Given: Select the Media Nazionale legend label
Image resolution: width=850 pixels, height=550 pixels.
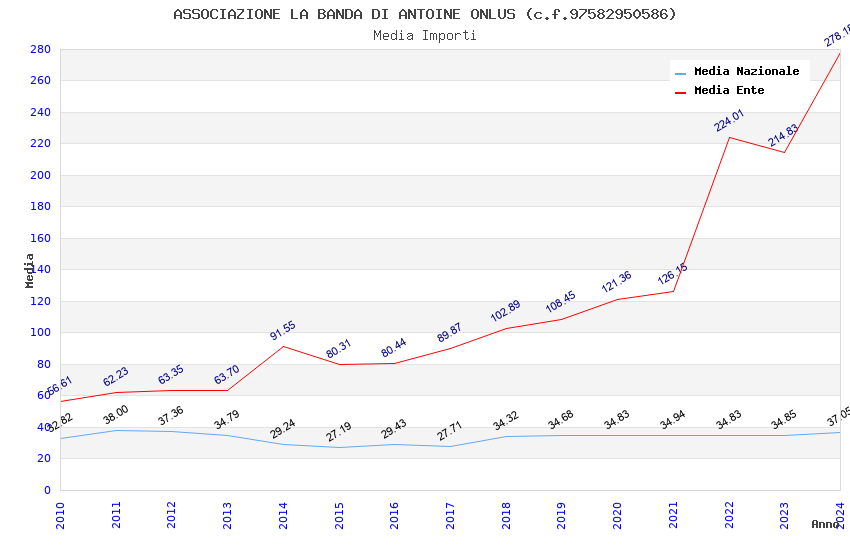Looking at the screenshot, I should pyautogui.click(x=746, y=71).
